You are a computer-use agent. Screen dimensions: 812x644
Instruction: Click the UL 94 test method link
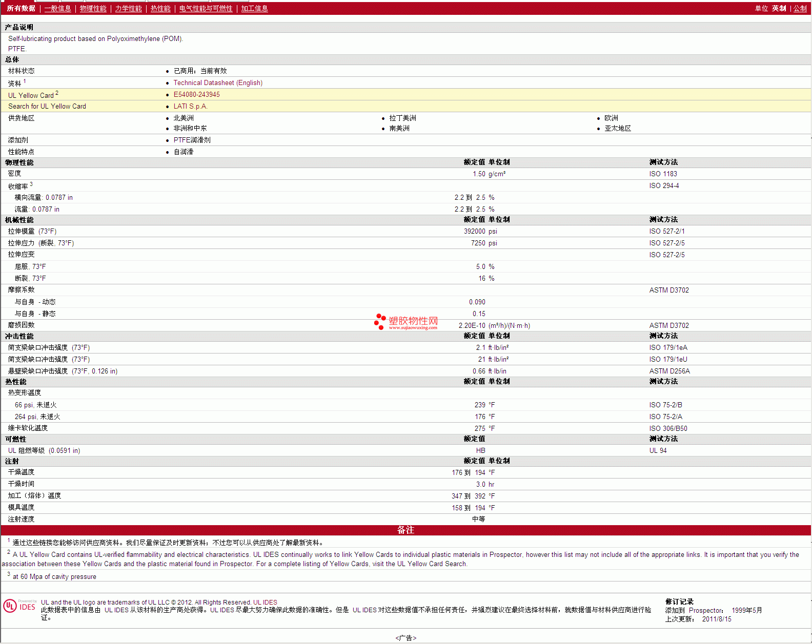(x=658, y=451)
